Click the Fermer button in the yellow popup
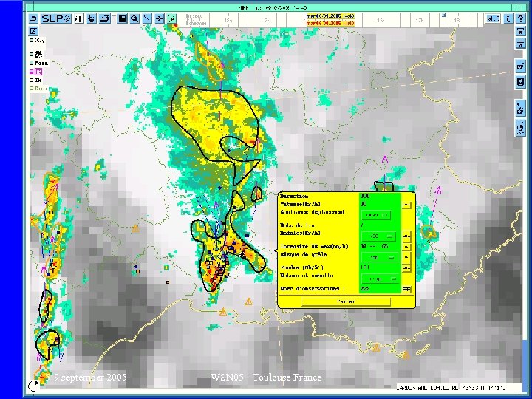Screen dimensions: 532x399 346,301
